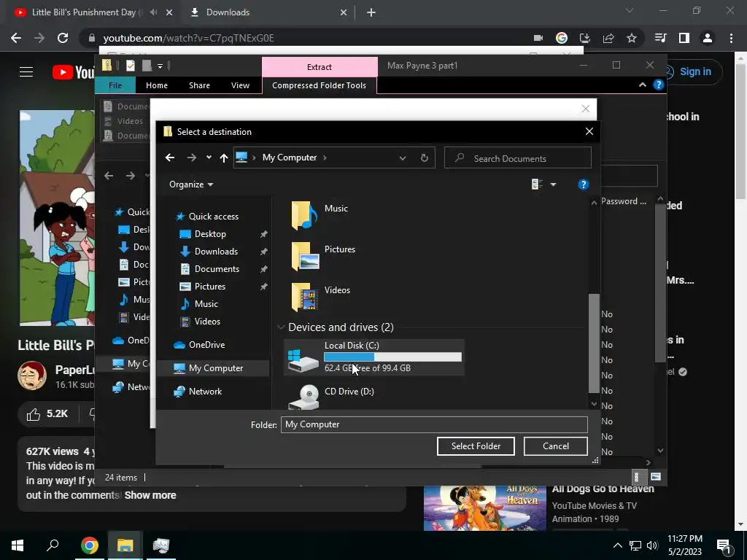
Task: Open Share tab in Explorer ribbon
Action: click(199, 85)
